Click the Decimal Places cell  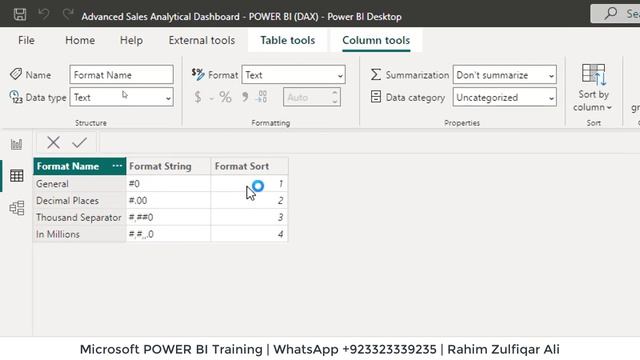[80, 200]
